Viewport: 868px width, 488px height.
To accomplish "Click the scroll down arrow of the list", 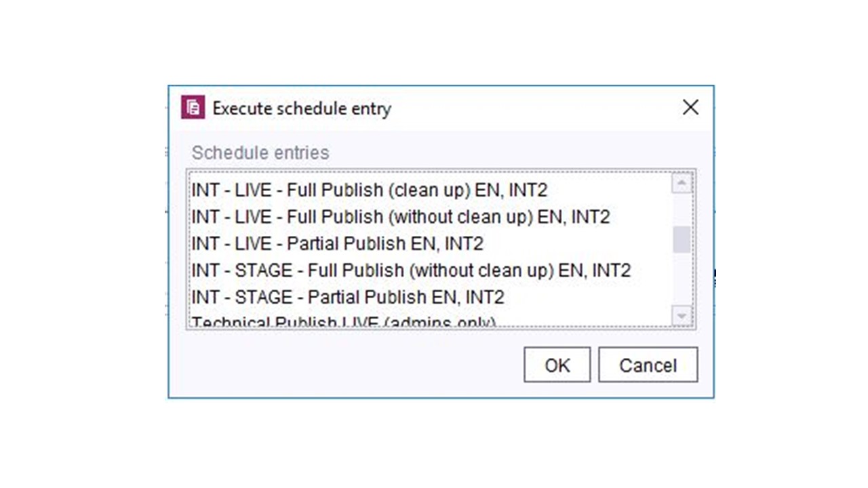I will pos(681,315).
